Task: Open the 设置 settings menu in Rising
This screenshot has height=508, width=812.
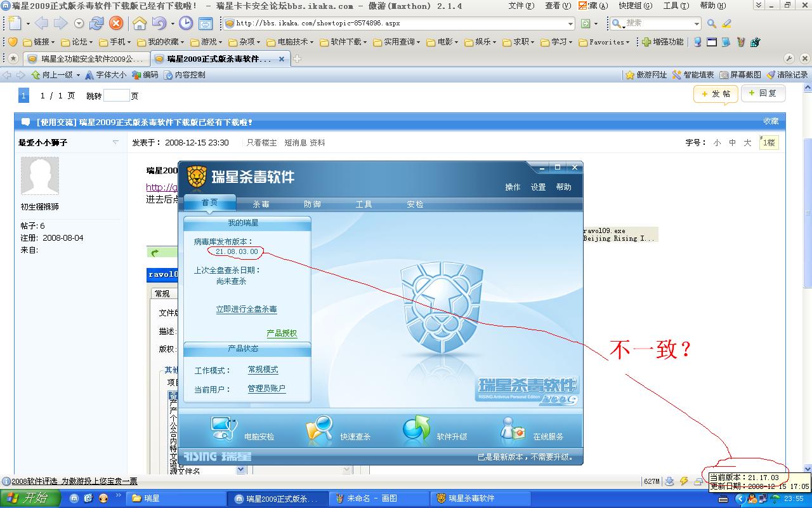Action: click(538, 187)
